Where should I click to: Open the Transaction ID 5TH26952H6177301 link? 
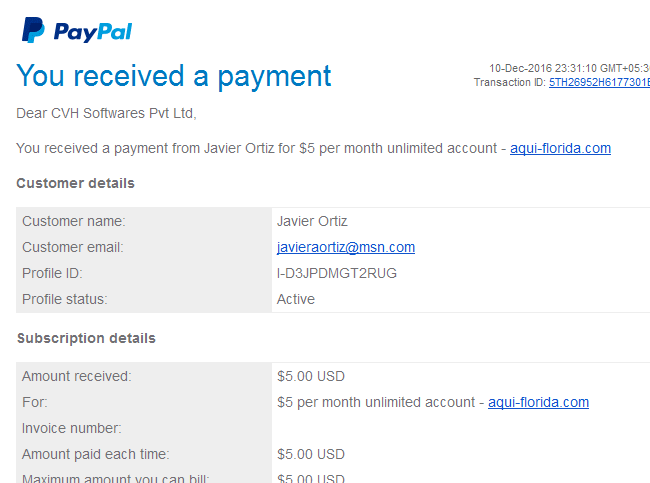point(599,82)
